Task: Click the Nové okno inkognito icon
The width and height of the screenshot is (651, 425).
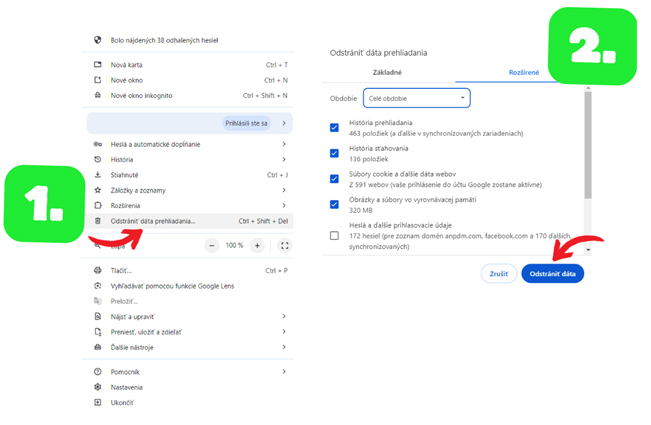Action: 97,95
